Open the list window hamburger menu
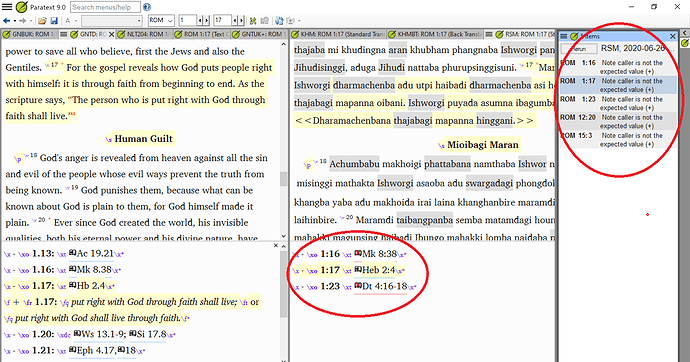 (x=564, y=37)
